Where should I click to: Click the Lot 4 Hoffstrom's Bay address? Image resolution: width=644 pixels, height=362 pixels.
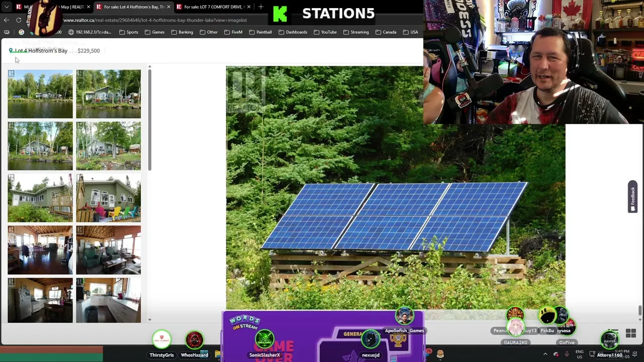tap(41, 51)
